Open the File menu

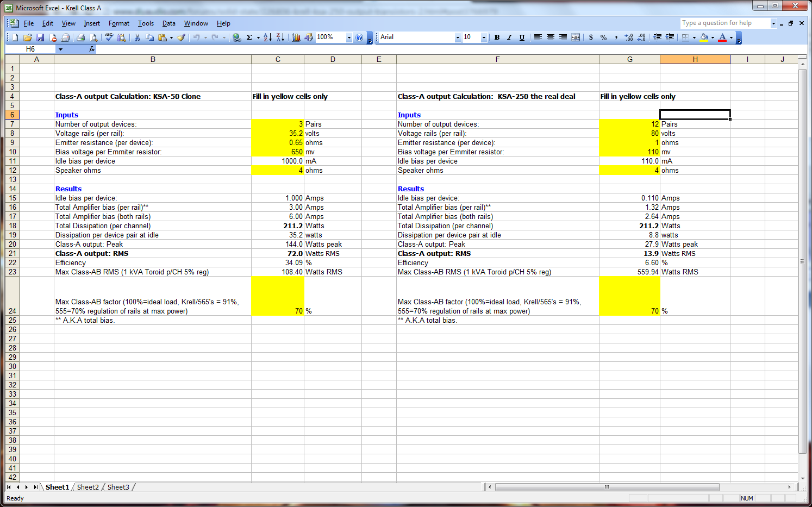pos(29,23)
